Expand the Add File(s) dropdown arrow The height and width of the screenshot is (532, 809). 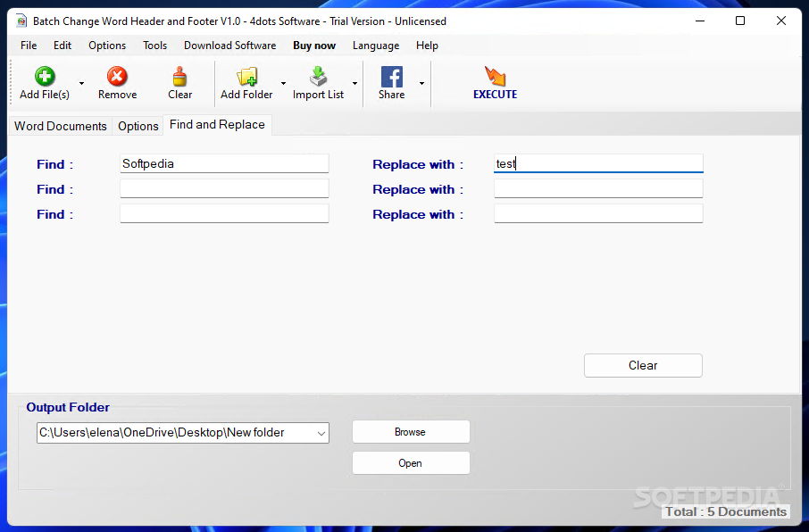(81, 84)
